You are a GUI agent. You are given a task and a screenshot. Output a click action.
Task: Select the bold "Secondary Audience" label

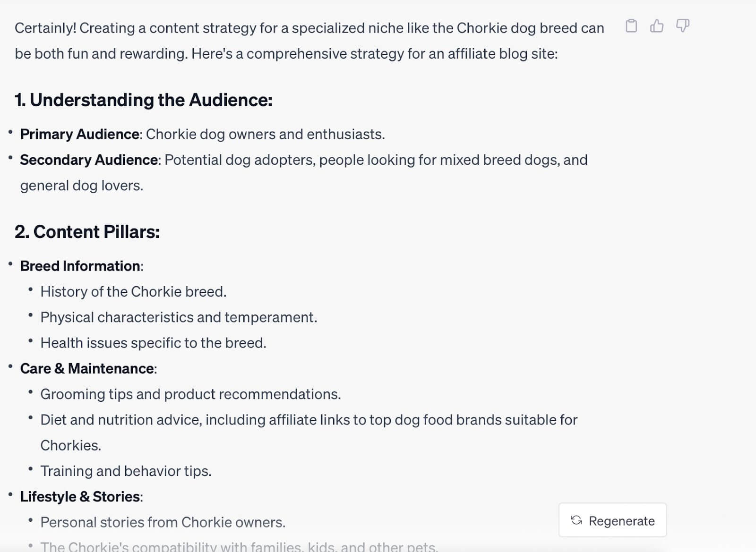point(89,160)
